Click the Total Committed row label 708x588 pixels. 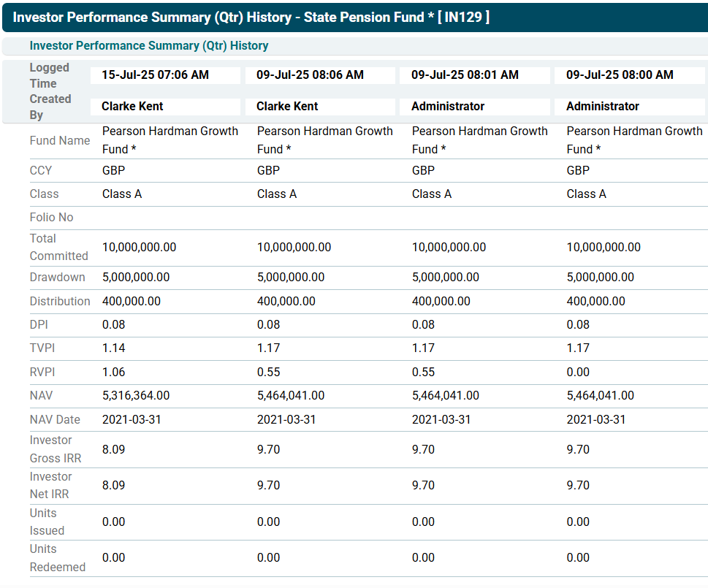[58, 247]
